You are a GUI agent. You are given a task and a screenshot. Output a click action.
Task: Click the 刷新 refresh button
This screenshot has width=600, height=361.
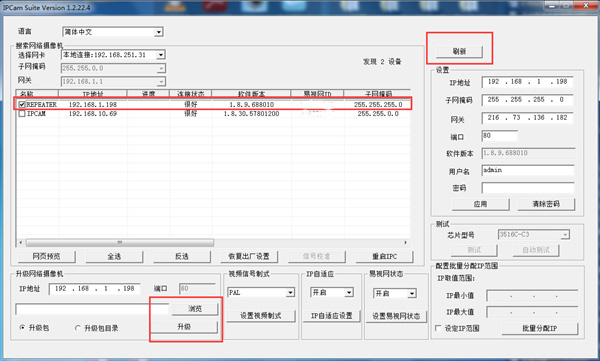tap(459, 51)
